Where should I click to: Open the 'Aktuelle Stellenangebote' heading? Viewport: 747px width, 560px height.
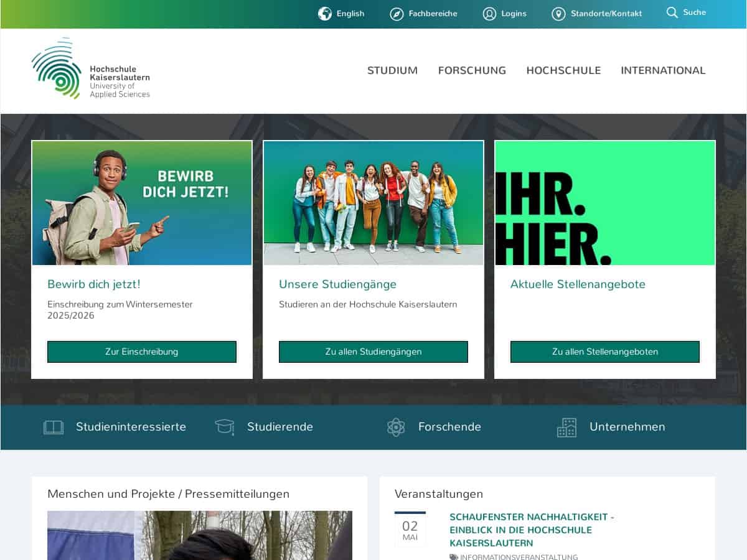click(x=578, y=284)
